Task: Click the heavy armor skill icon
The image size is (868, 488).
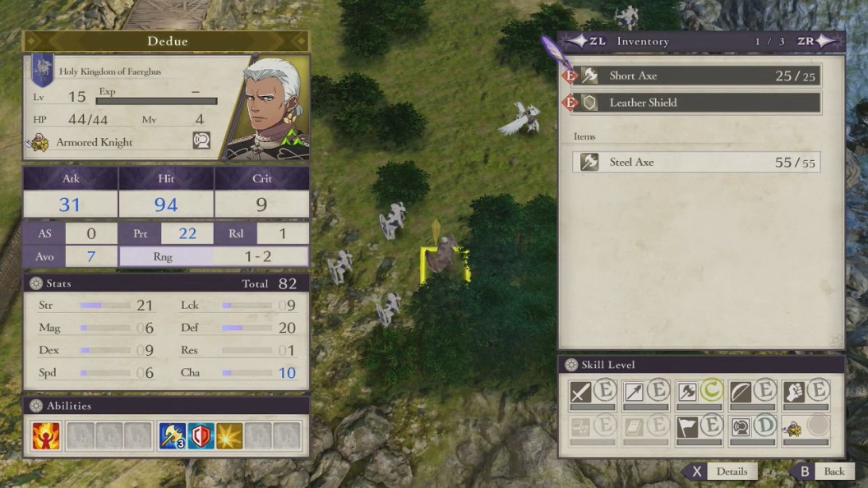Action: click(x=740, y=427)
